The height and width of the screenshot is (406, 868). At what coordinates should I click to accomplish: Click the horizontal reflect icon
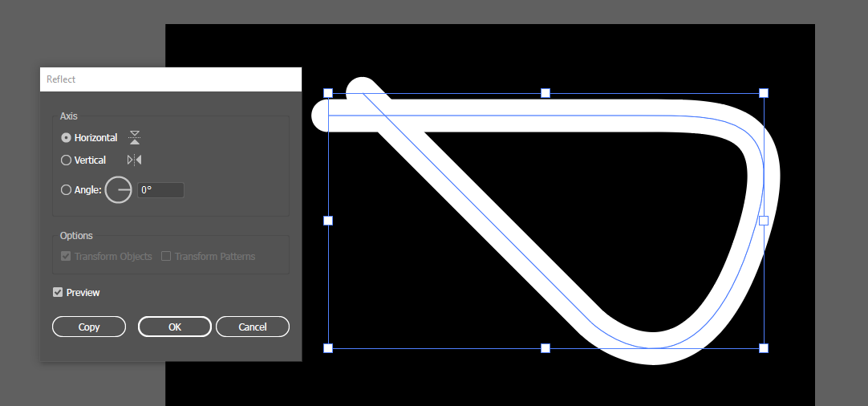click(135, 137)
